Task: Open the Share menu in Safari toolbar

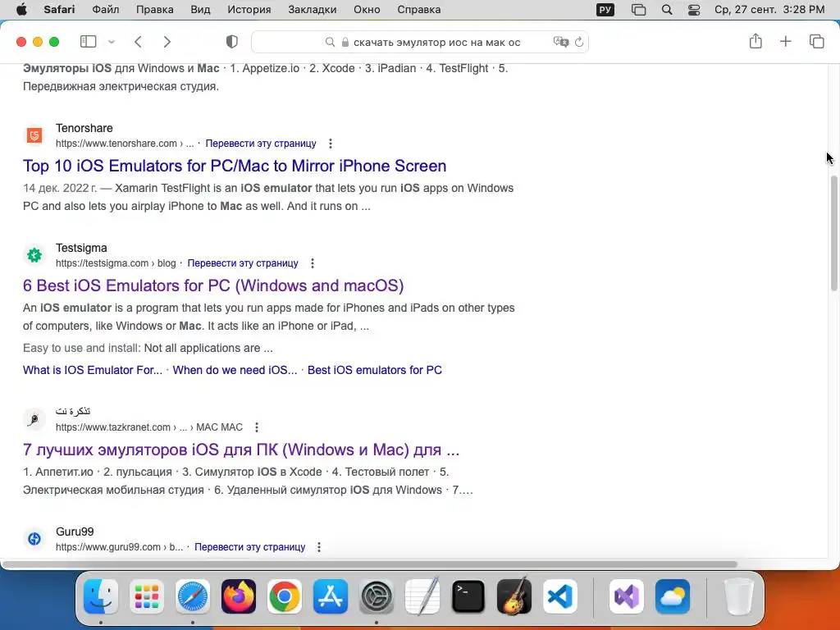Action: point(756,41)
